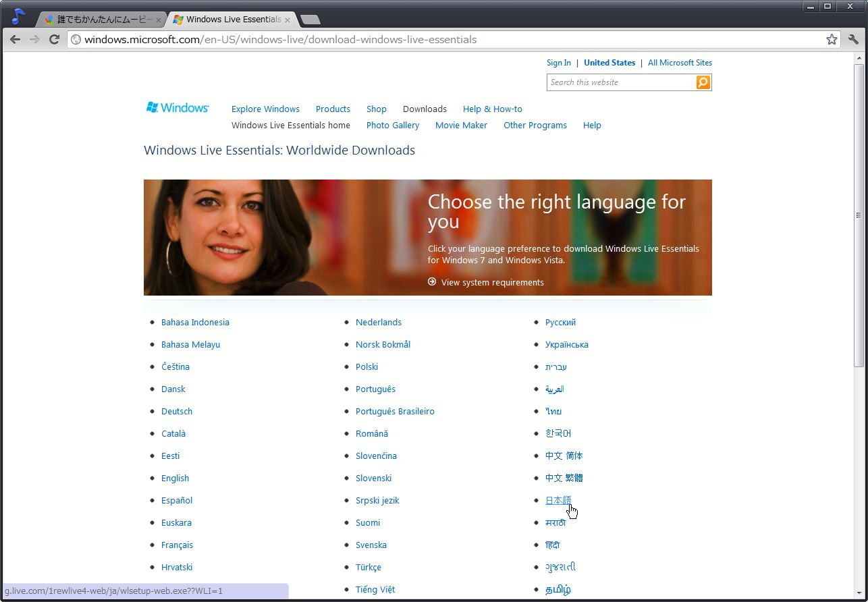Viewport: 868px width, 602px height.
Task: Click the United States region link
Action: tap(609, 63)
